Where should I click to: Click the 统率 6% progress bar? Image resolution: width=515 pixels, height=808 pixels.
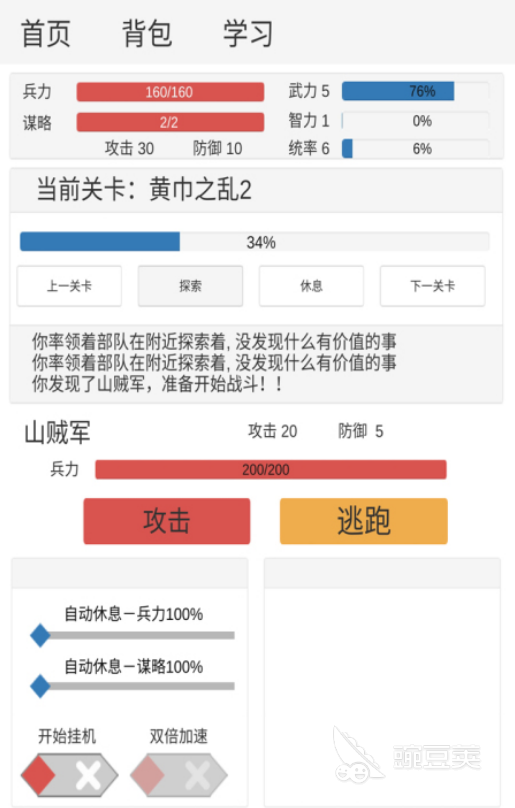click(x=416, y=149)
